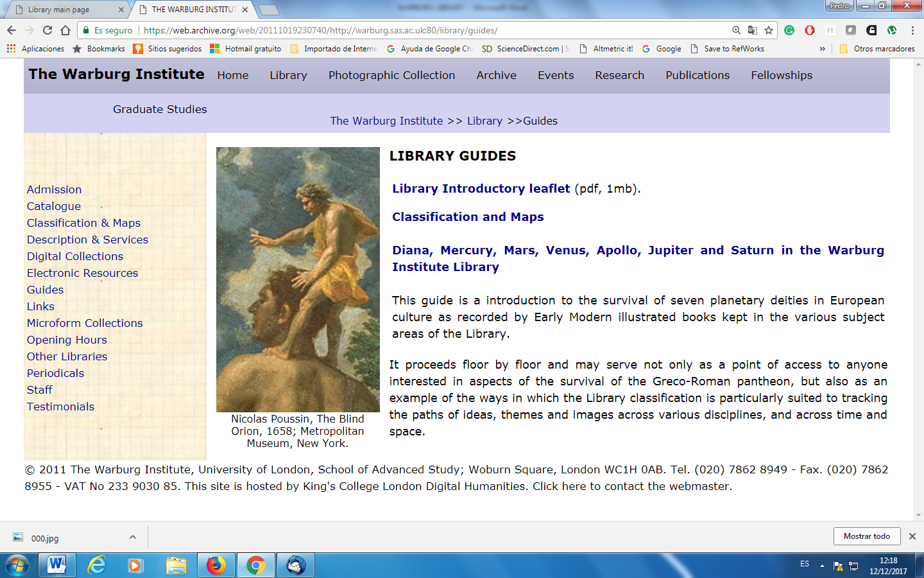924x578 pixels.
Task: Reload the current page
Action: 47,30
